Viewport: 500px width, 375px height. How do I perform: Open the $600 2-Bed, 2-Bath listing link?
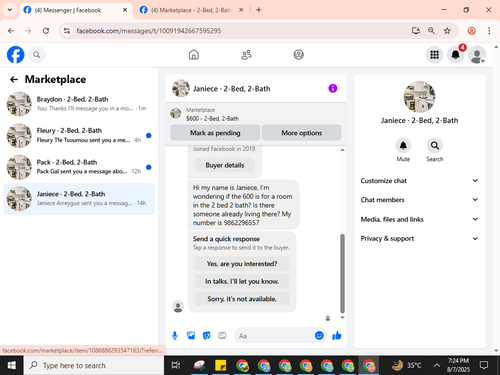(212, 118)
